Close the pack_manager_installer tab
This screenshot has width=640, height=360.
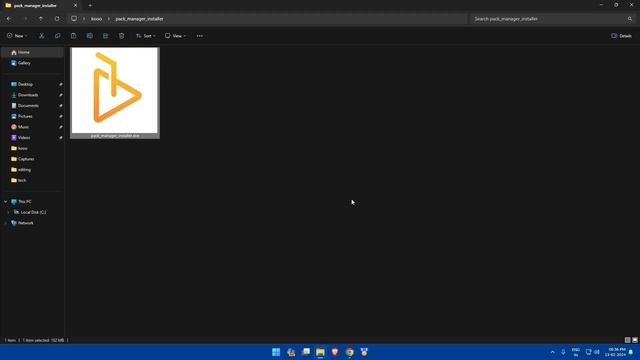point(75,6)
